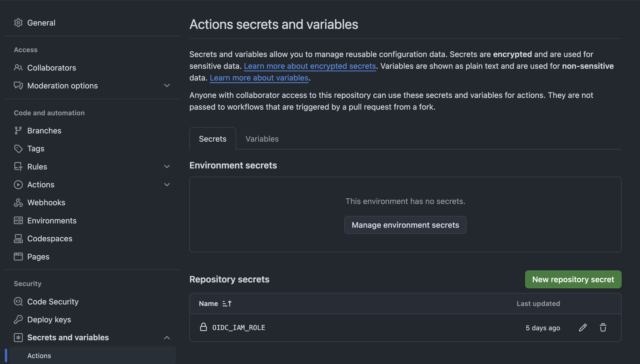Screen dimensions: 640x364
Task: Click the Collaborators people icon
Action: coord(18,67)
